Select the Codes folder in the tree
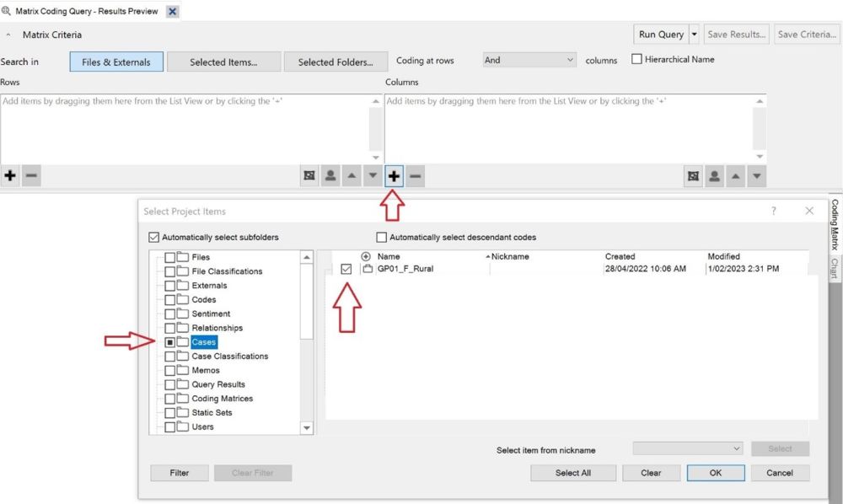The width and height of the screenshot is (843, 504). 203,299
